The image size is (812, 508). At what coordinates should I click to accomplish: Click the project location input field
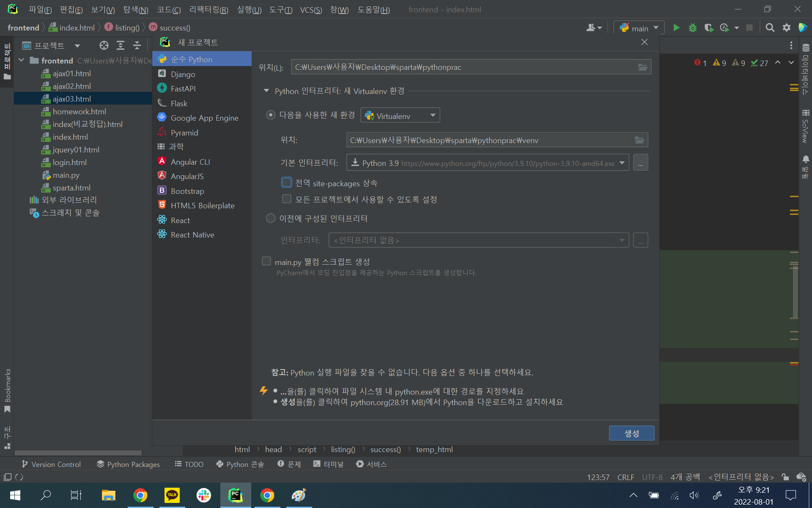[464, 67]
